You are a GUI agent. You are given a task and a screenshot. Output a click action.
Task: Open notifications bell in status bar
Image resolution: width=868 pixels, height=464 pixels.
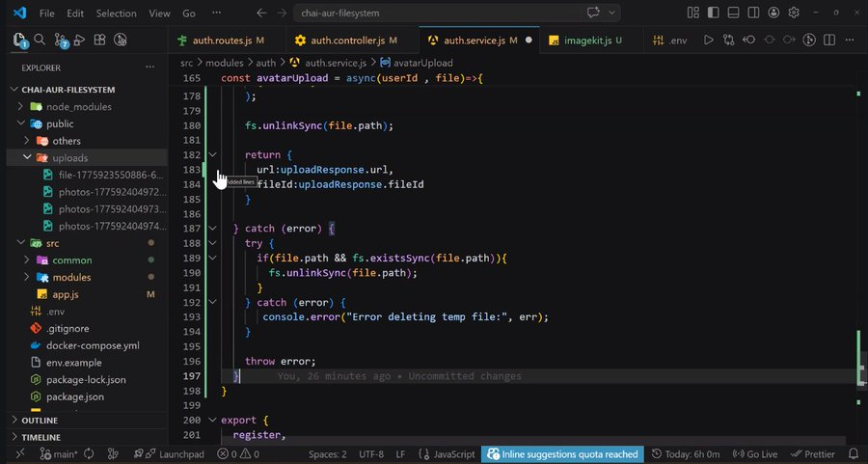(854, 454)
